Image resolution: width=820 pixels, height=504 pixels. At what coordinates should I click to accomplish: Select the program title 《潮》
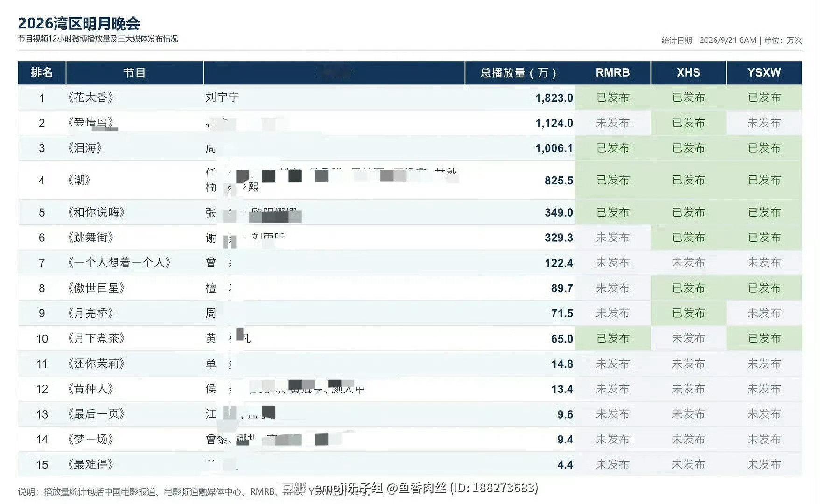(x=79, y=180)
